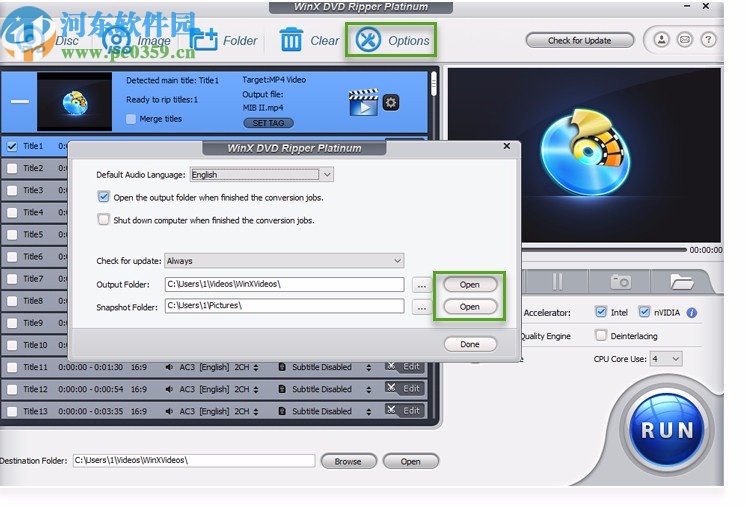This screenshot has height=507, width=748.
Task: Change Title12 audio track stepper
Action: [x=256, y=390]
